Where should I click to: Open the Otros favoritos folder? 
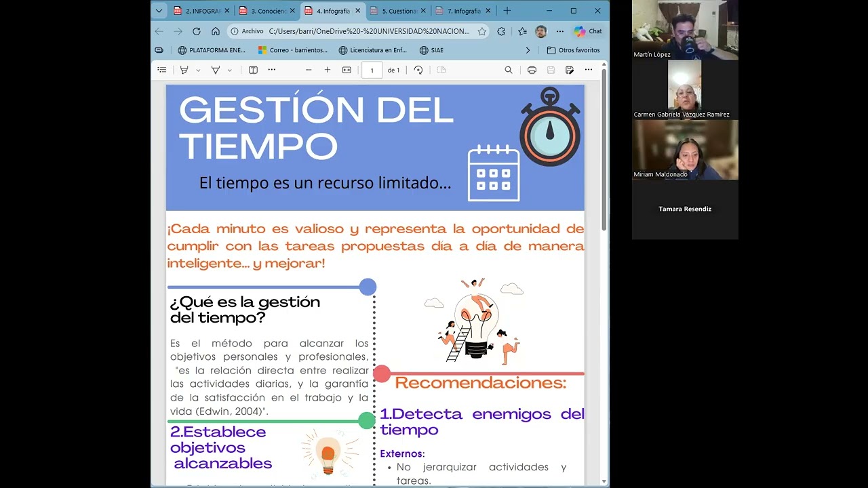tap(573, 50)
